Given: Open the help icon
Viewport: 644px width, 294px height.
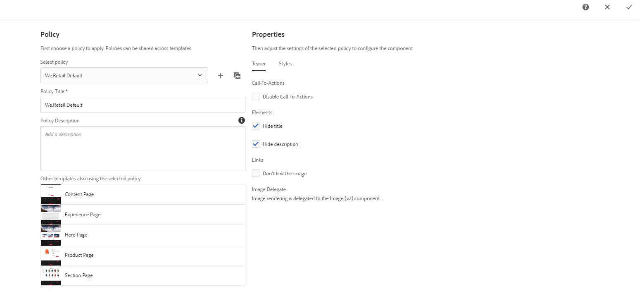Looking at the screenshot, I should (585, 7).
